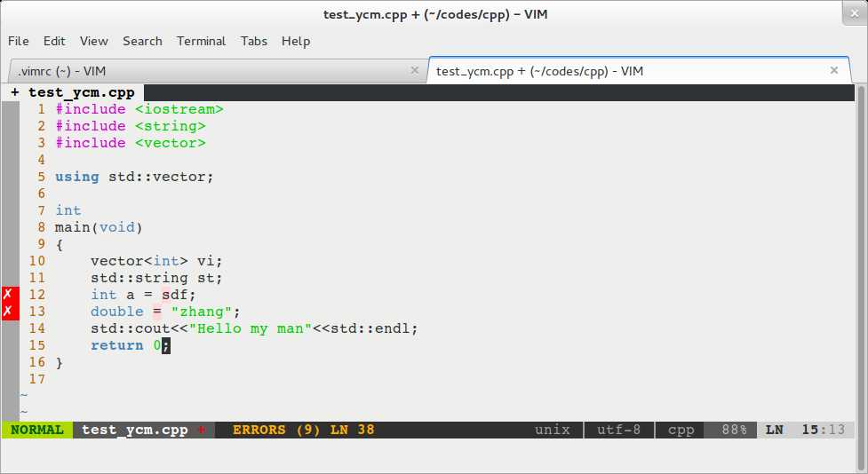Screen dimensions: 868x474
Task: Click the <string> include on line 2
Action: (171, 126)
